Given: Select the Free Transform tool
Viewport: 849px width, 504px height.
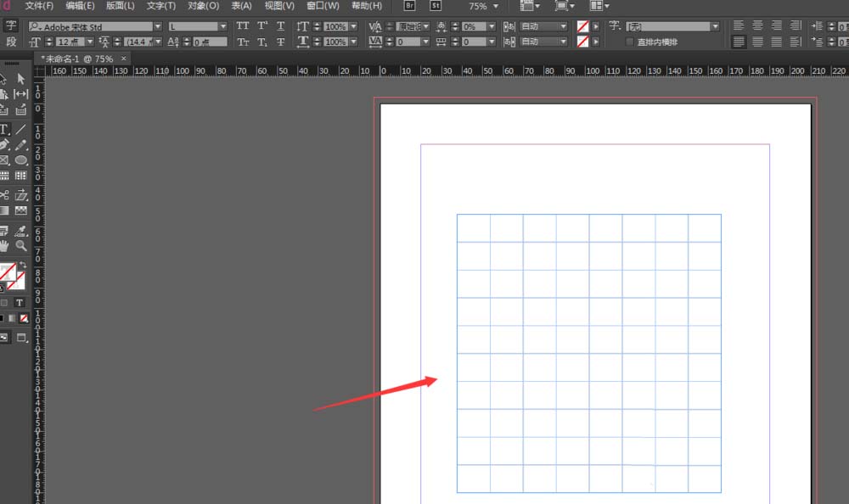Looking at the screenshot, I should coord(20,195).
